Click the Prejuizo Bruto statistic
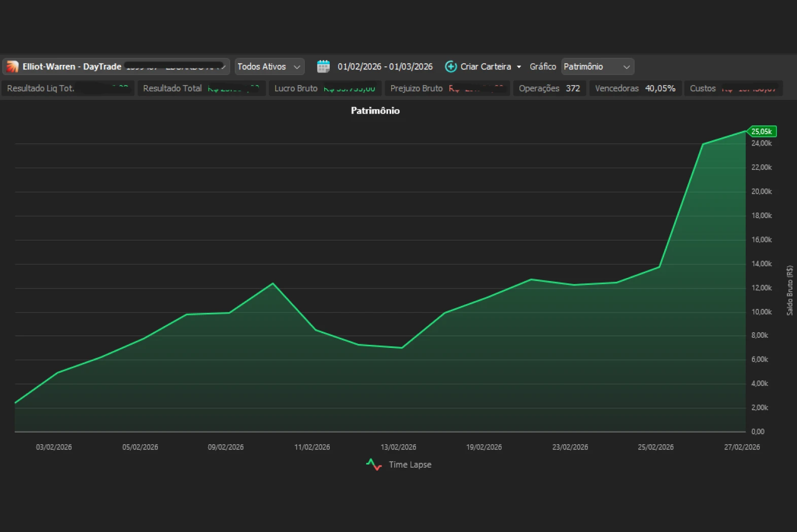 (447, 88)
